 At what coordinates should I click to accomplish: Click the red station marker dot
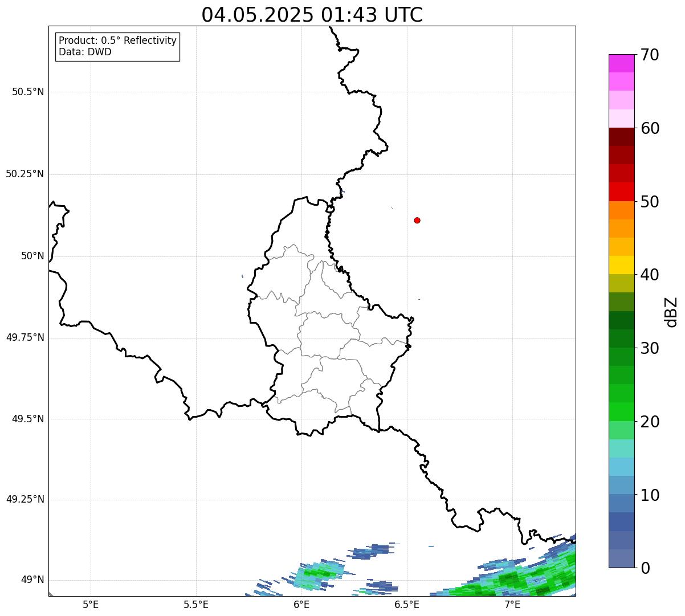pyautogui.click(x=417, y=220)
